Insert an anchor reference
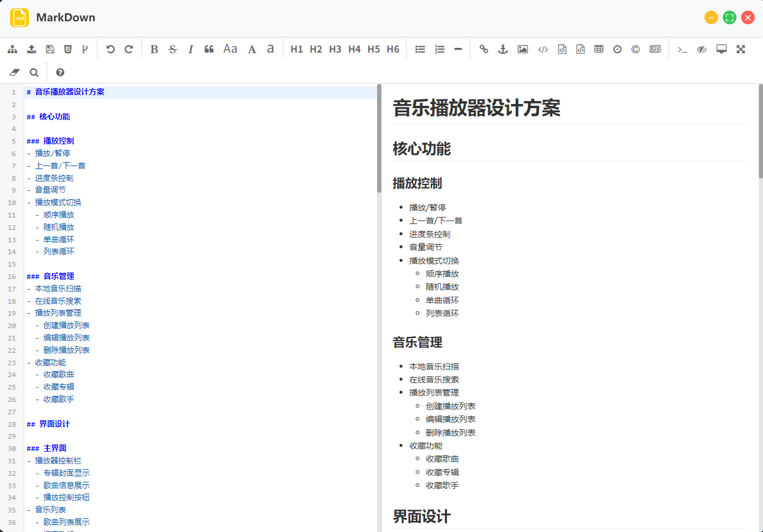The image size is (763, 532). point(503,50)
